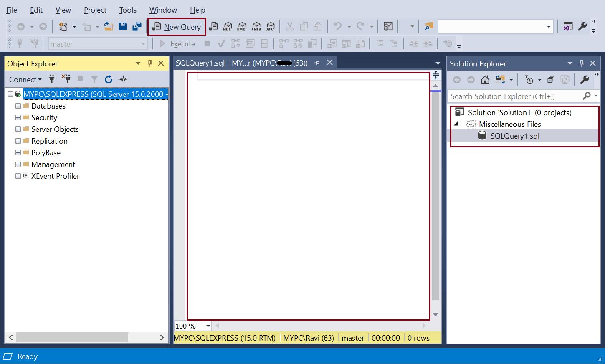Open a new XMLA query window
The width and height of the screenshot is (605, 364).
(256, 26)
